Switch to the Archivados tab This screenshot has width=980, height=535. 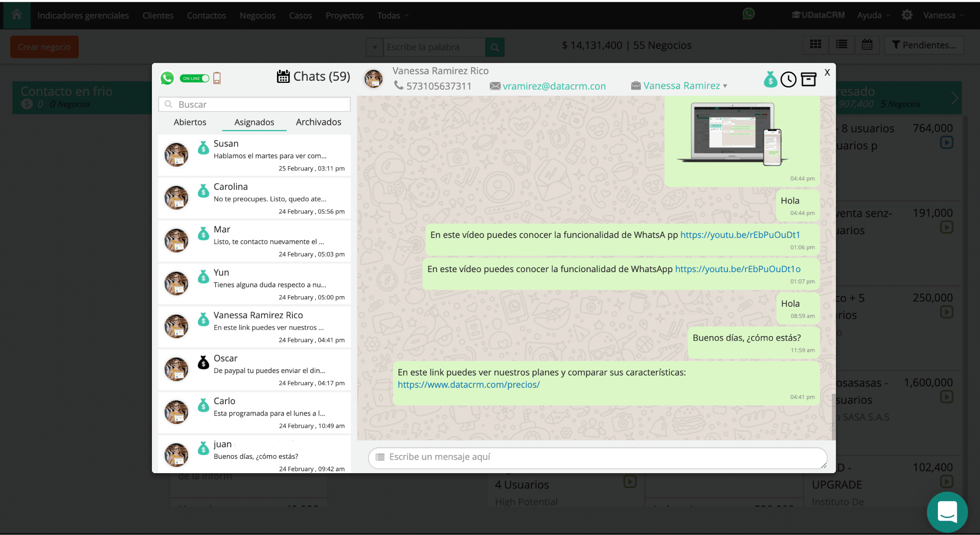[318, 122]
